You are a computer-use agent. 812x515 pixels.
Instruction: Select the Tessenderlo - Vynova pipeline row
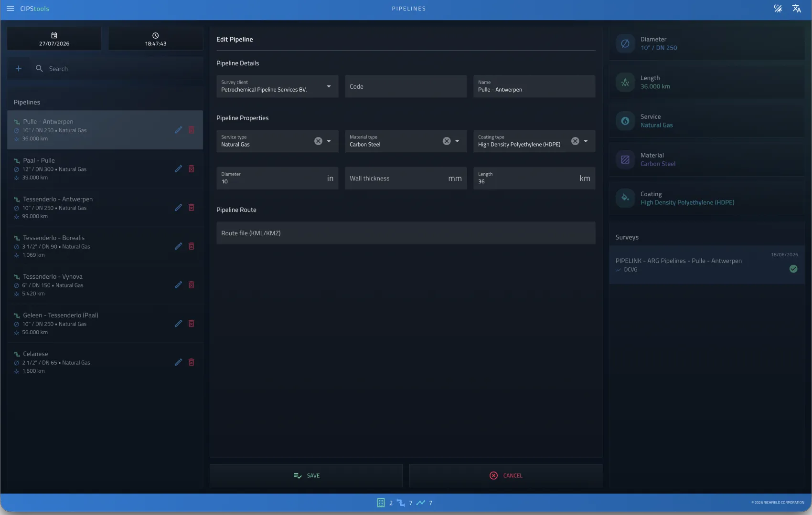click(x=105, y=284)
